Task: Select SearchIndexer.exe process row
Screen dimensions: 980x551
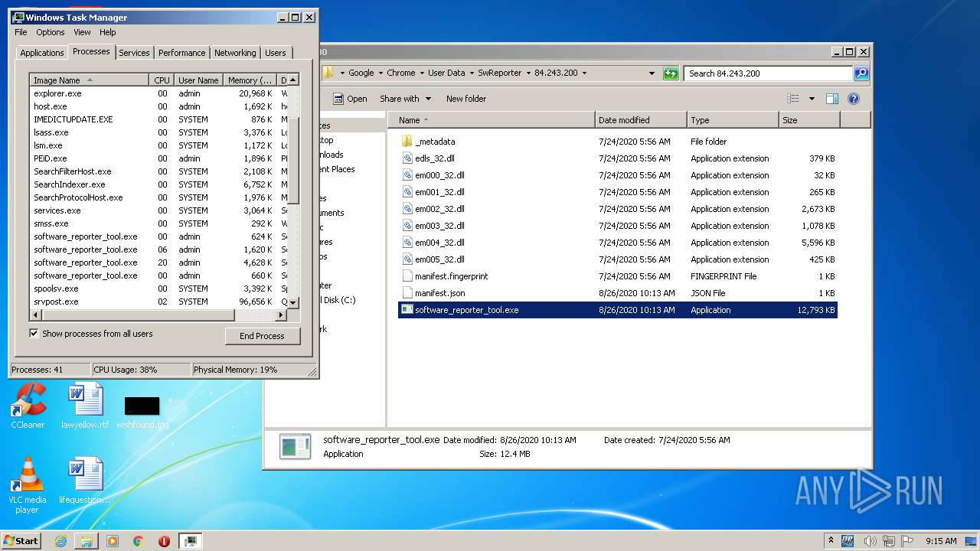Action: 158,184
